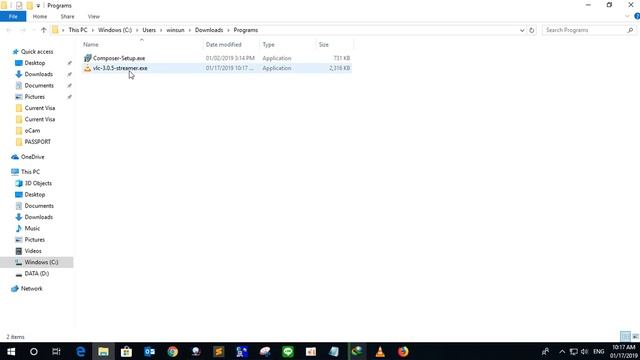The height and width of the screenshot is (360, 640).
Task: Go up one folder level arrow
Action: point(44,30)
